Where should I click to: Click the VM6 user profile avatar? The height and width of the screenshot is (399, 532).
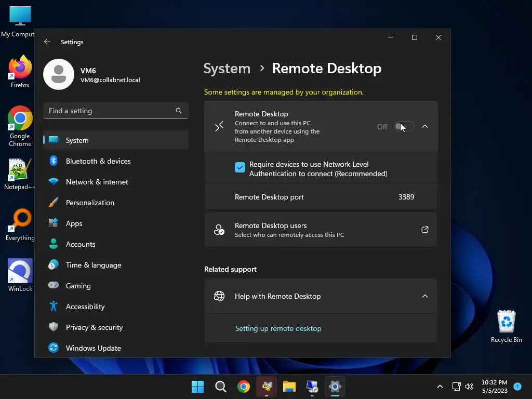(59, 74)
